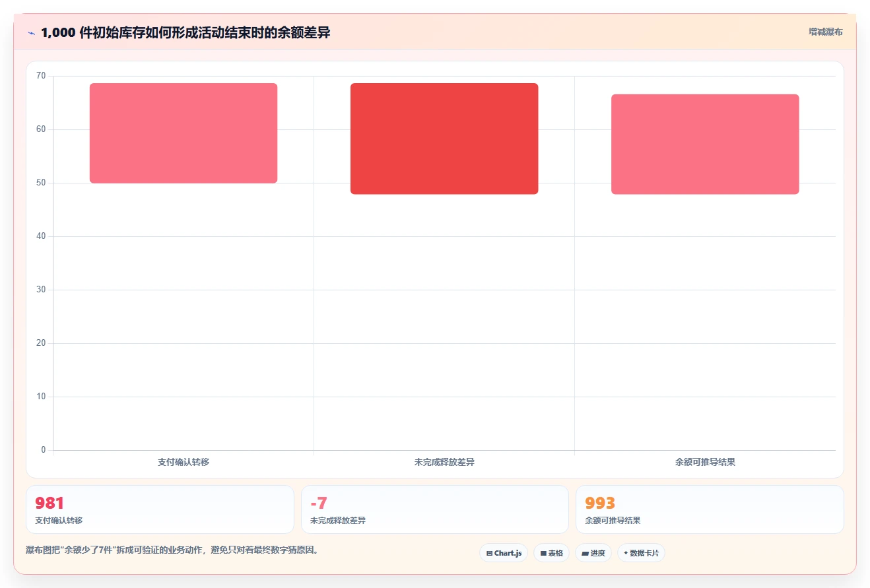Click the x-axis label 未完成释放差异

tap(444, 462)
